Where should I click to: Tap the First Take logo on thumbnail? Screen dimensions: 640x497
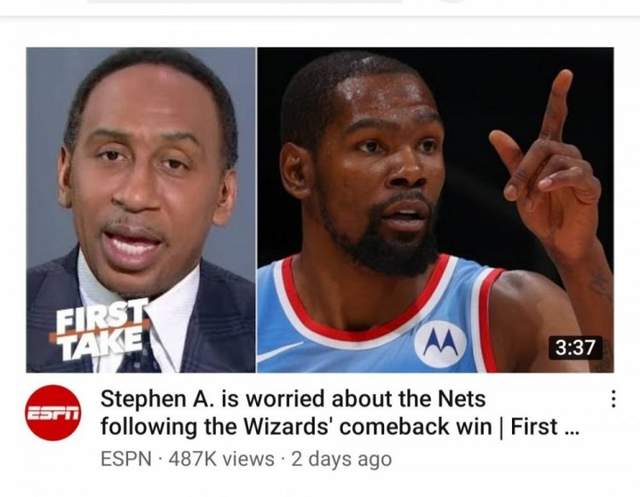100,329
